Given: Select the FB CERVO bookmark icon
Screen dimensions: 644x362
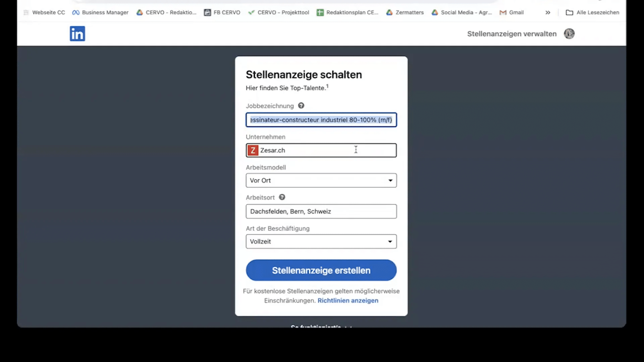Looking at the screenshot, I should 207,12.
